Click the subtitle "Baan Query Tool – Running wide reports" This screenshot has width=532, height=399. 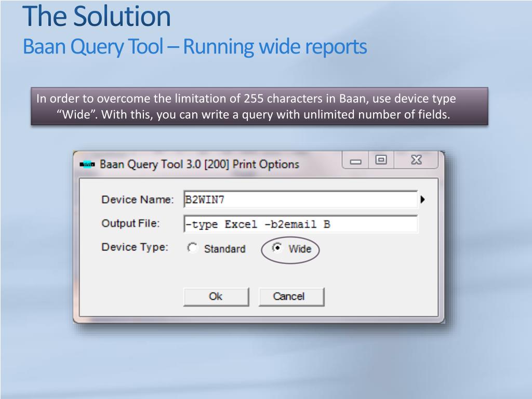pyautogui.click(x=195, y=46)
